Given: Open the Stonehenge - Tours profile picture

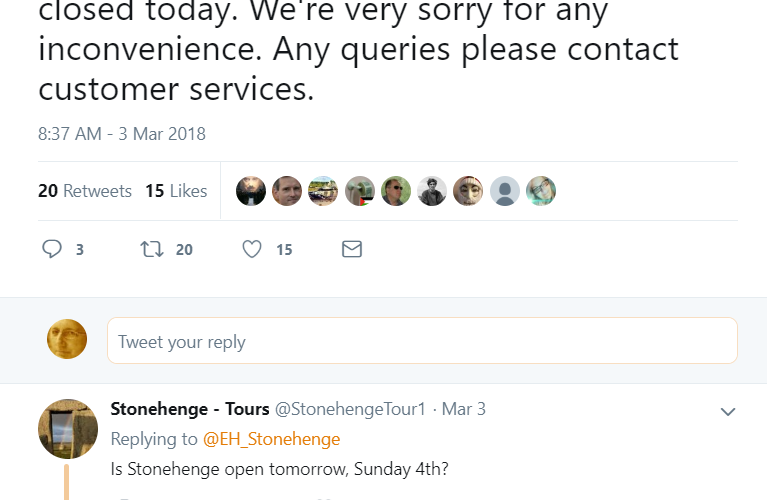Looking at the screenshot, I should click(67, 428).
